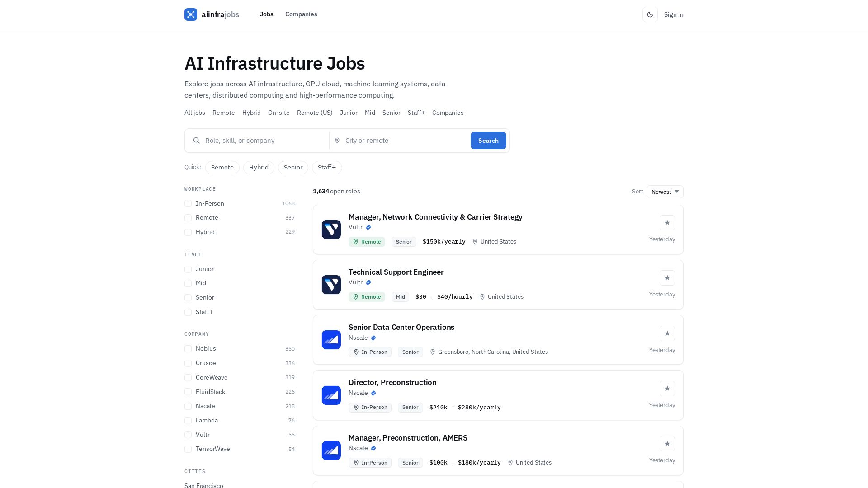Click verified badge beside Nscale on Director, Preconstruction
Screen dimensions: 868x488
(x=373, y=393)
